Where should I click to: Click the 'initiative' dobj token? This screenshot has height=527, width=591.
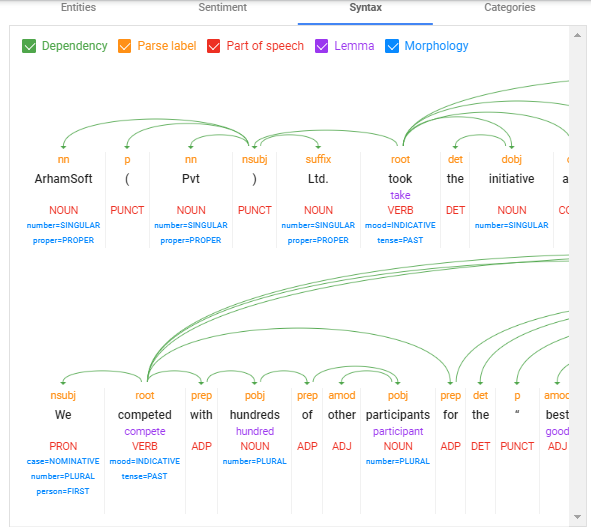click(511, 179)
